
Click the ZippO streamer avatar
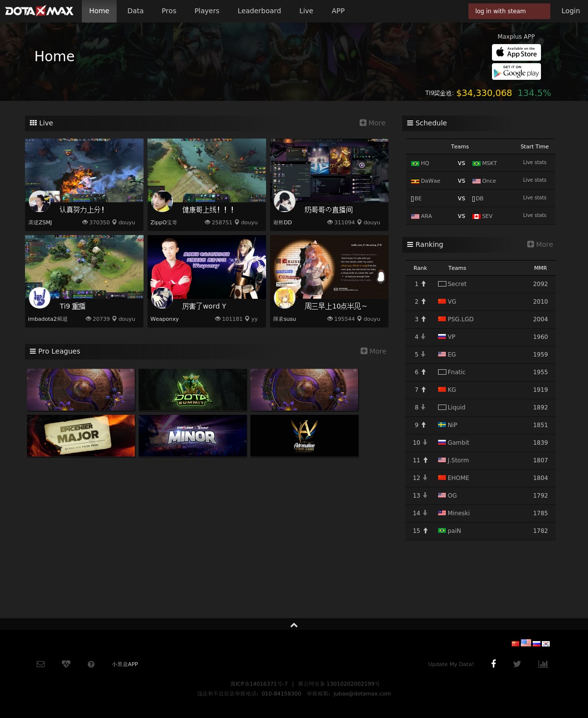162,201
